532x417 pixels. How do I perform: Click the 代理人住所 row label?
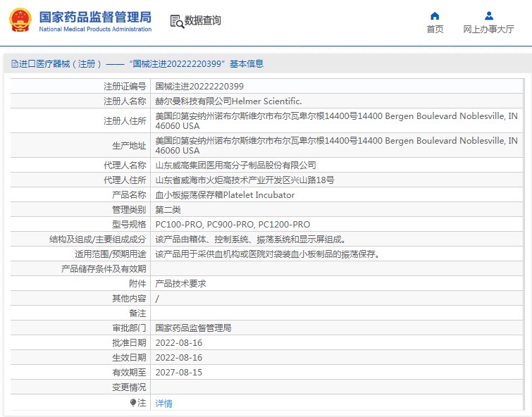point(125,180)
